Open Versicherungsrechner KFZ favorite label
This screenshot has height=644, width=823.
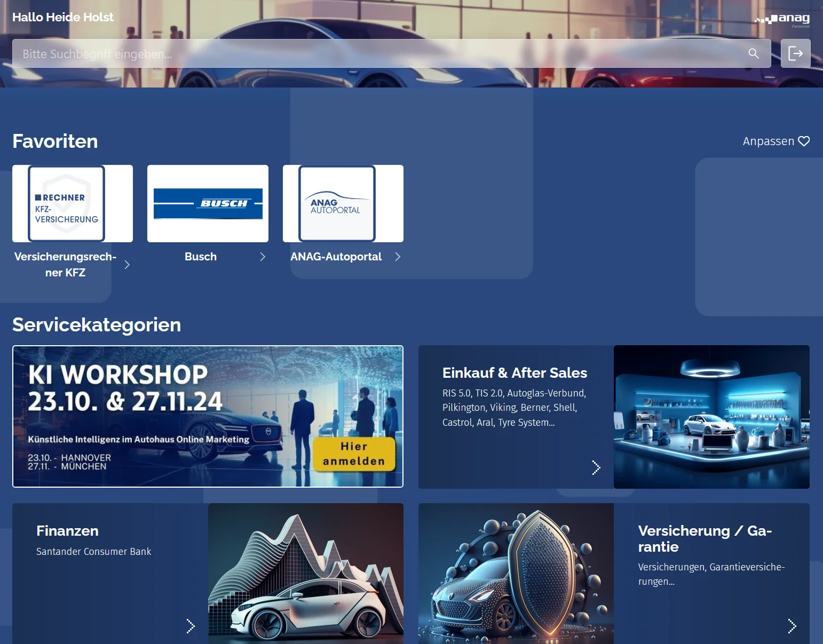pos(65,265)
